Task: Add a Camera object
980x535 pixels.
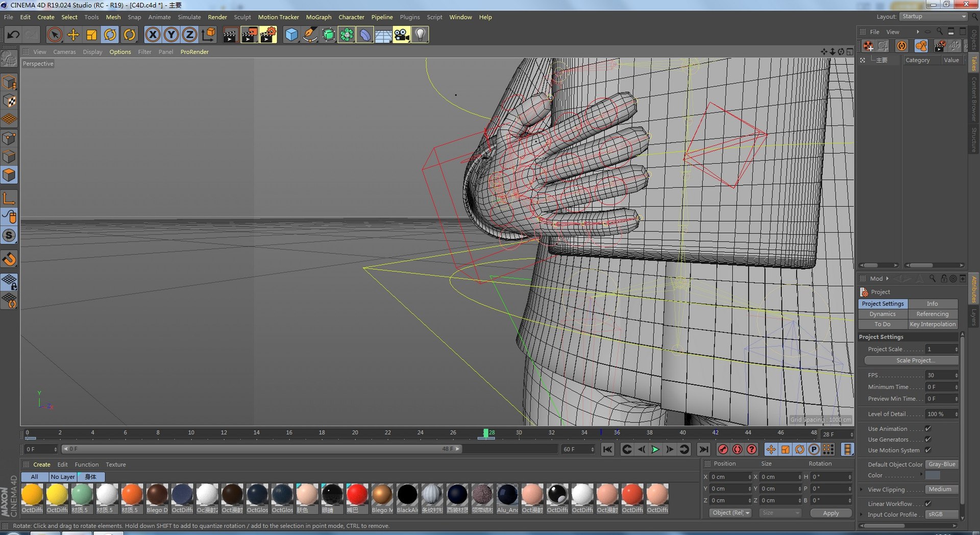Action: (x=402, y=35)
